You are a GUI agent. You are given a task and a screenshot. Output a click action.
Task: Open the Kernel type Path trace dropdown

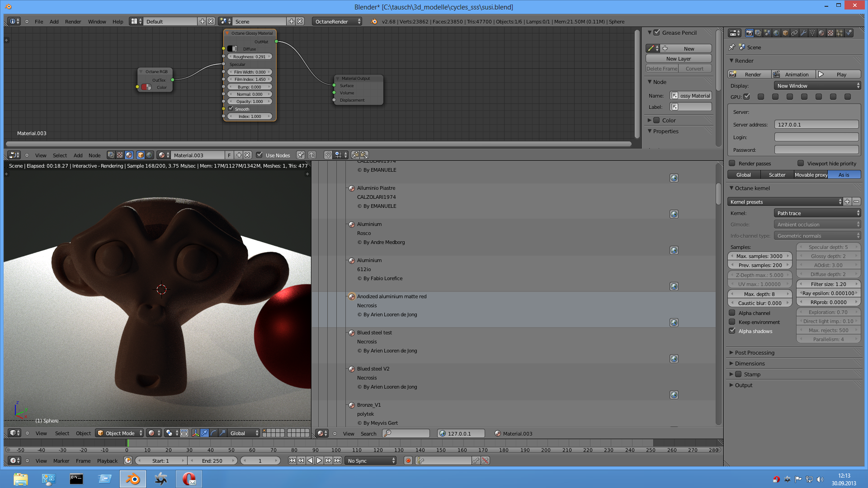817,213
